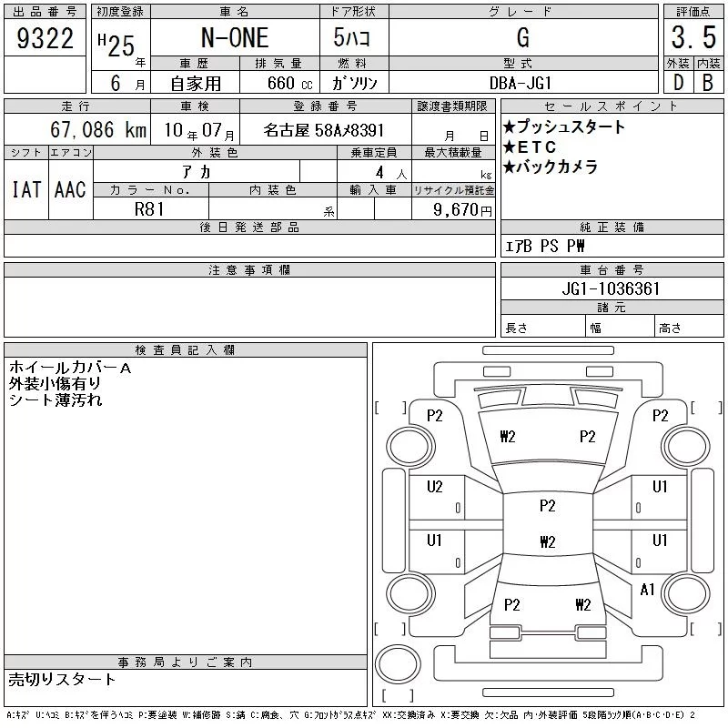The height and width of the screenshot is (728, 728).
Task: Select the exterior color value アカ
Action: point(197,172)
